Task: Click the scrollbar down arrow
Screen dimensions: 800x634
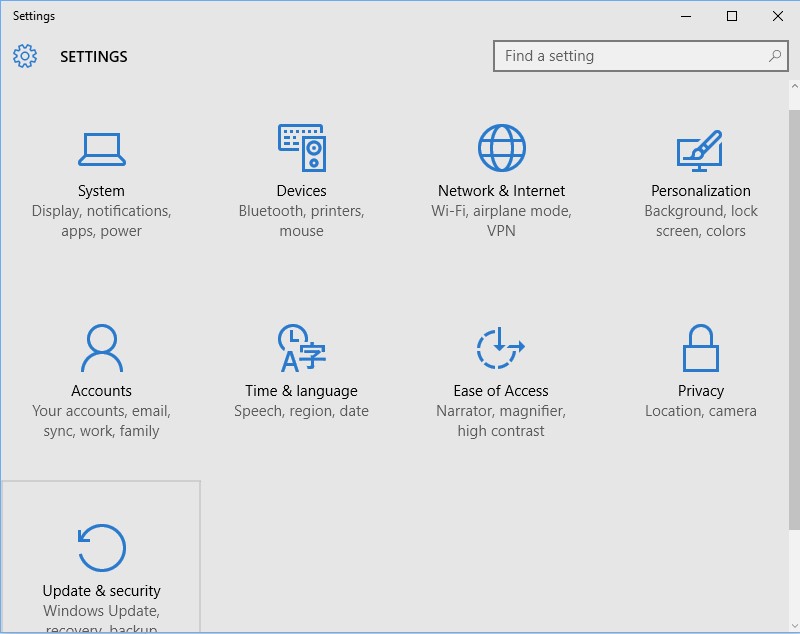Action: (x=794, y=625)
